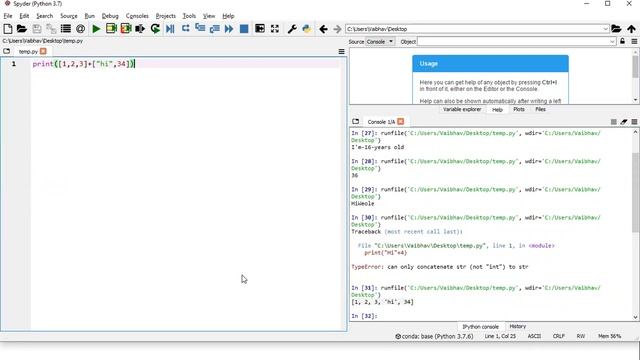
Task: Open the Help menu
Action: coord(228,16)
